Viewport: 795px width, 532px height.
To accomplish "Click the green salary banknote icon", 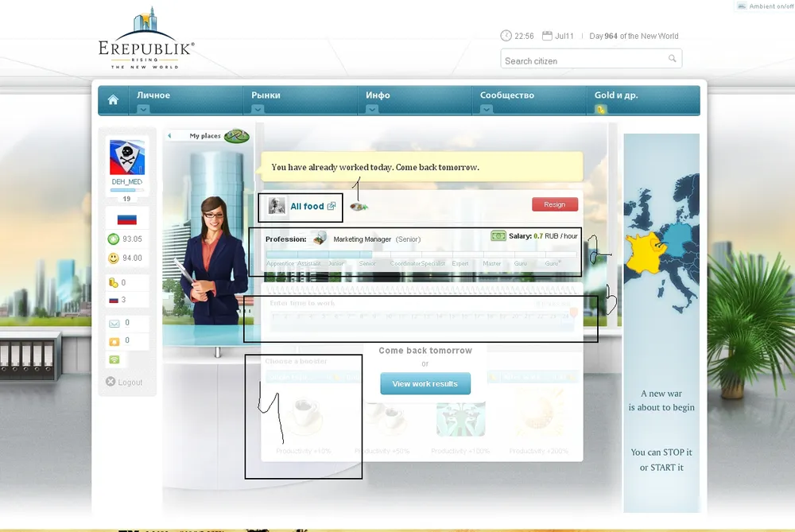I will [x=498, y=236].
